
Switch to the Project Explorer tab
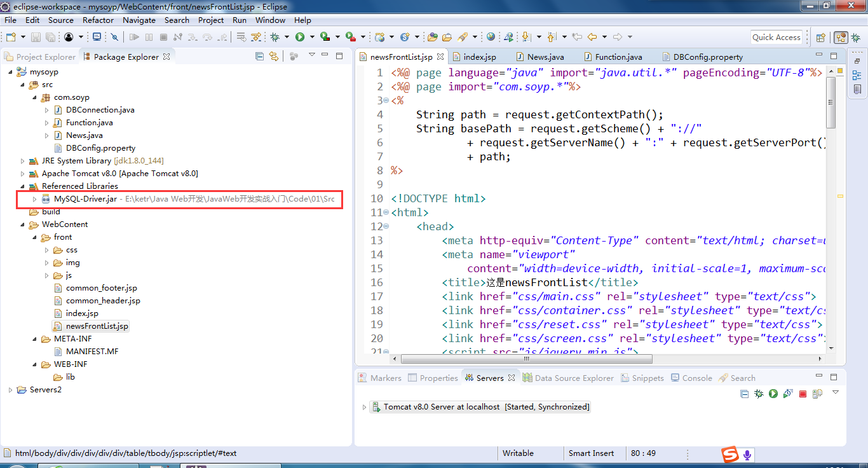39,57
